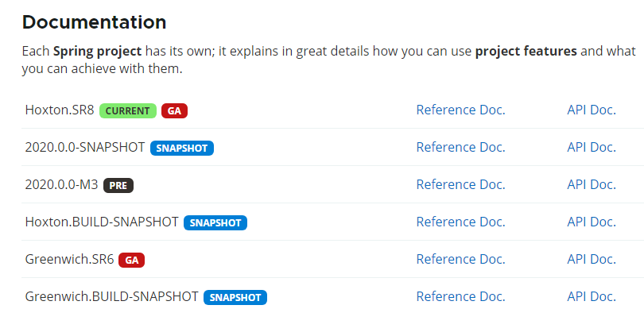Open API Doc. for Hoxton.BUILD-SNAPSHOT
This screenshot has width=644, height=336.
(x=592, y=222)
